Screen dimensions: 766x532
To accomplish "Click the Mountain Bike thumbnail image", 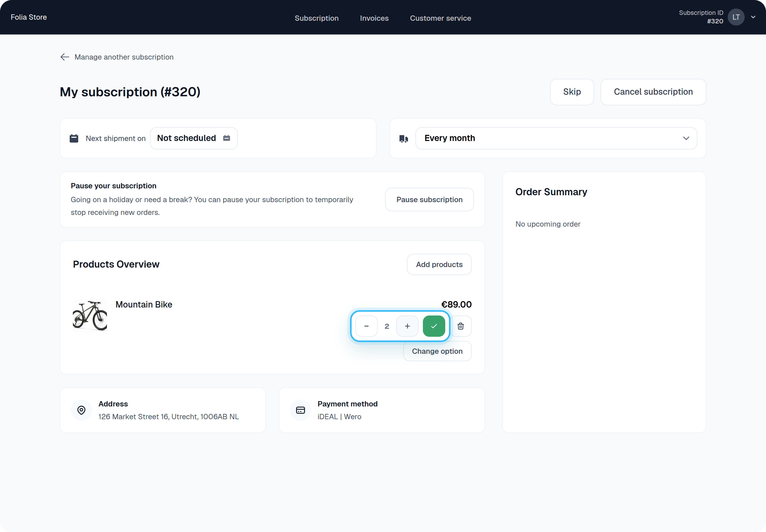I will pyautogui.click(x=90, y=315).
